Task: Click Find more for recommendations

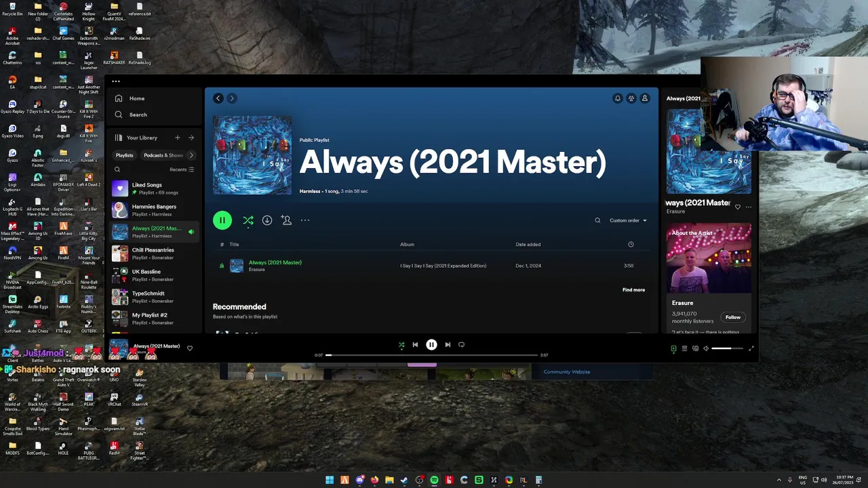Action: point(633,290)
